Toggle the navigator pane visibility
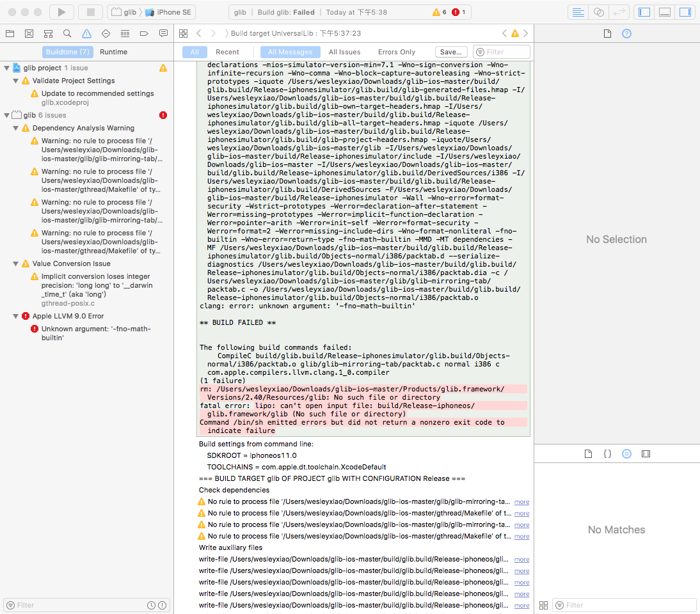This screenshot has height=614, width=700. click(x=644, y=12)
